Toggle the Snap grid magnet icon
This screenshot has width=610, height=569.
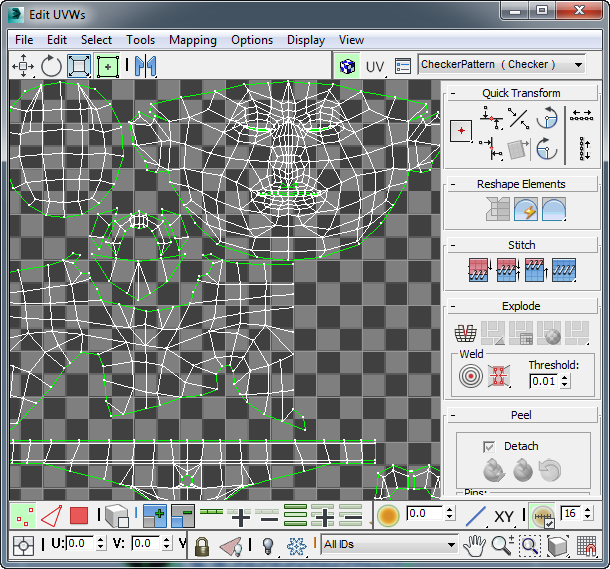coord(587,545)
